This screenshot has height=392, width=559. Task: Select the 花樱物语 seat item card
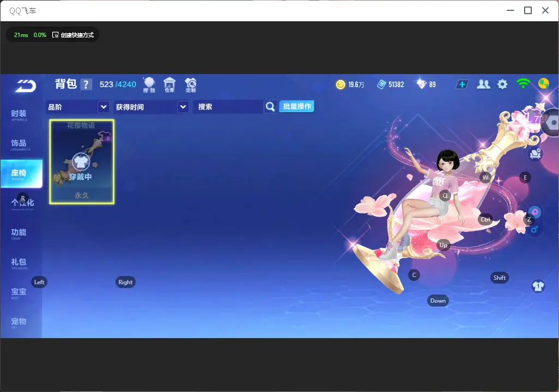[82, 162]
